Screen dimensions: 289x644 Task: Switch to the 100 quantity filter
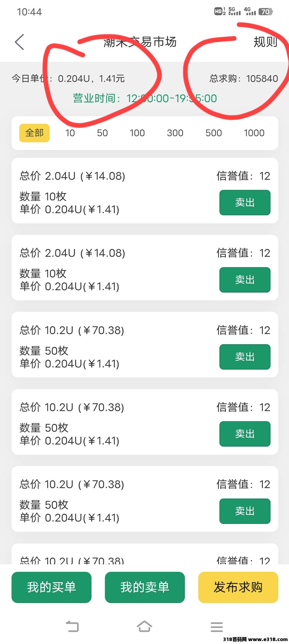pyautogui.click(x=137, y=133)
